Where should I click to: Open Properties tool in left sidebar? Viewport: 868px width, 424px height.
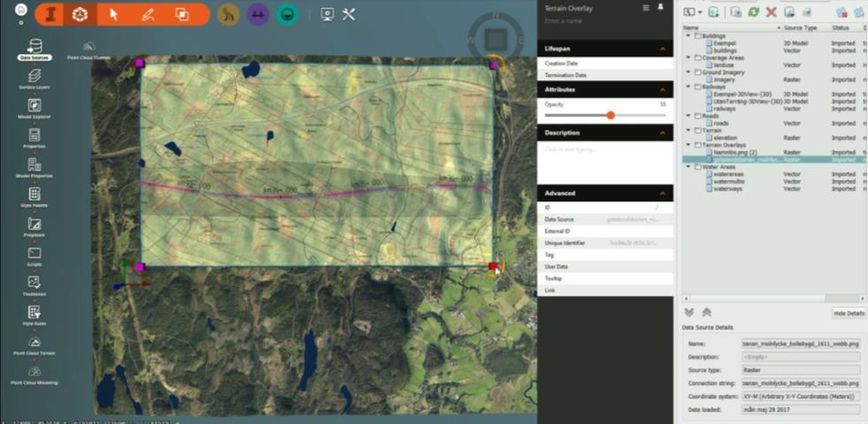(34, 139)
